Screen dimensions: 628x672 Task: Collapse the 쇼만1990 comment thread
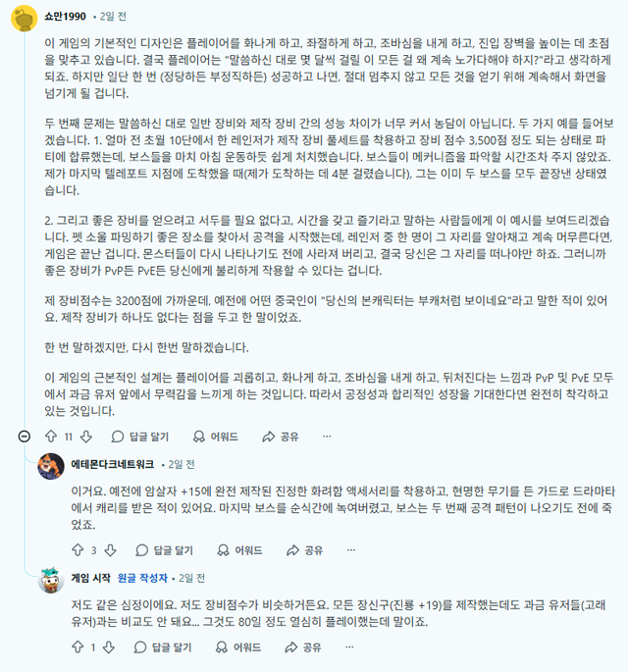(25, 436)
